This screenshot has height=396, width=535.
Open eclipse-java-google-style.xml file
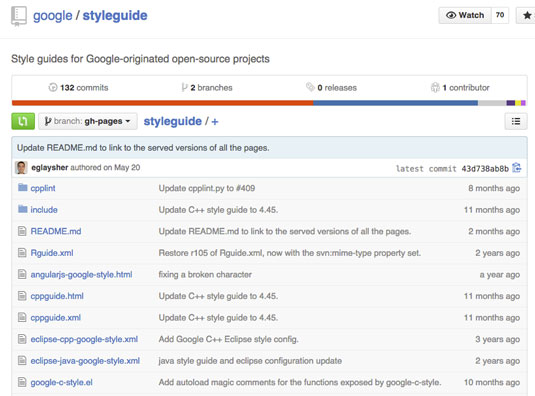click(x=85, y=361)
